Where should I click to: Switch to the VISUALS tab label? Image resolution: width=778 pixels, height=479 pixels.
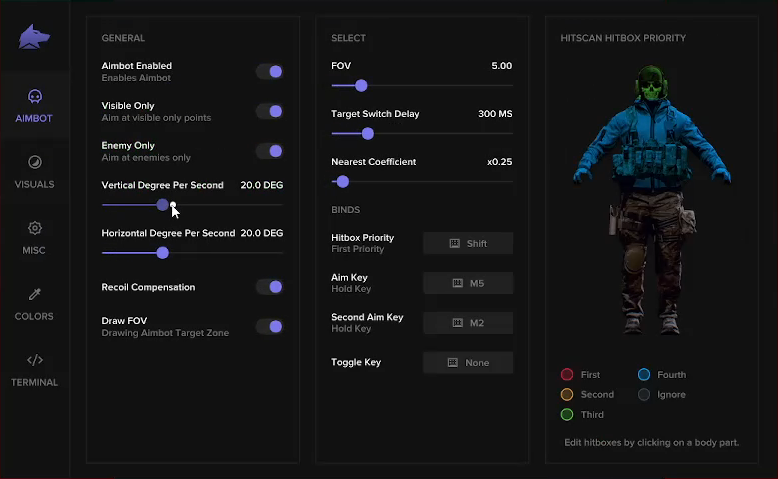point(34,185)
